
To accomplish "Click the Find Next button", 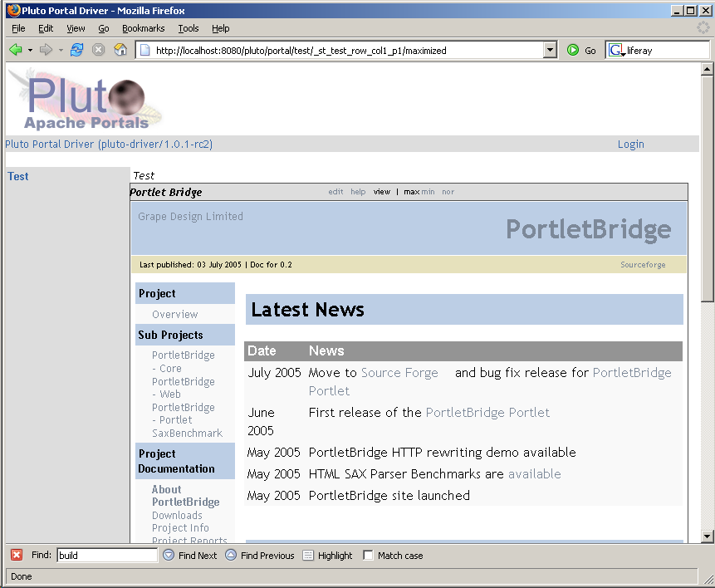I will 189,556.
